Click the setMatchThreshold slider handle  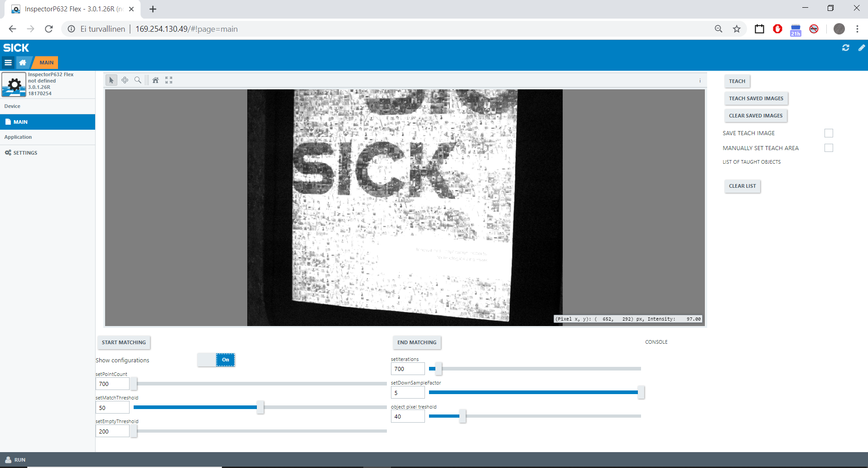point(260,407)
